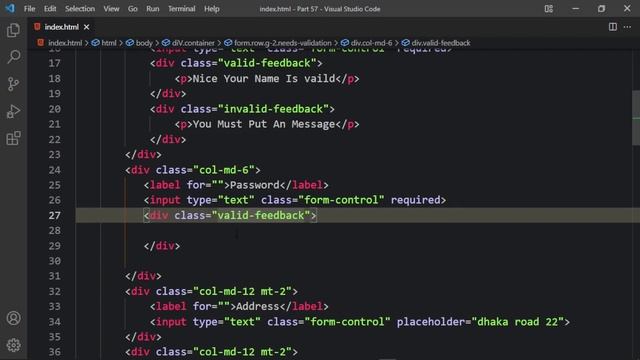
Task: Open the Explorer view in activity bar
Action: pos(13,30)
